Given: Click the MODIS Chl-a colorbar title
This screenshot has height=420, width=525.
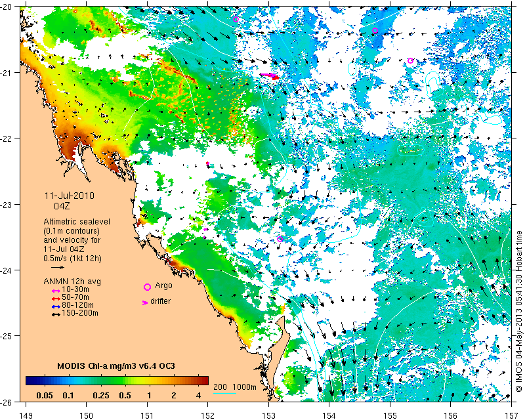Looking at the screenshot, I should (116, 366).
